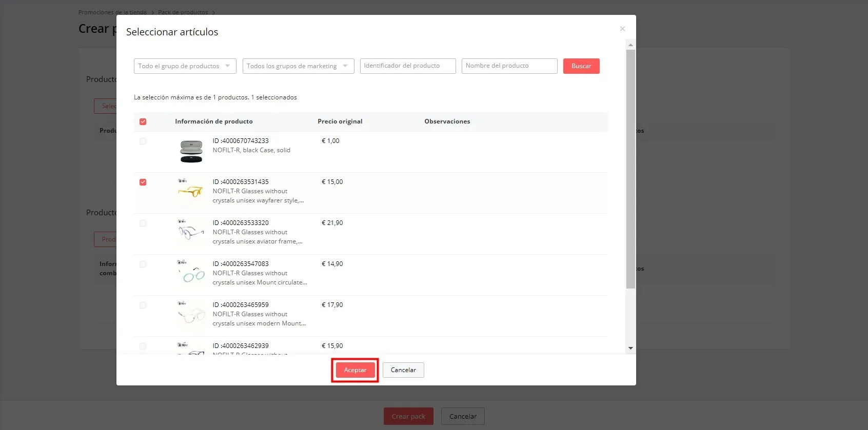Click the Información de producto column header

(214, 121)
